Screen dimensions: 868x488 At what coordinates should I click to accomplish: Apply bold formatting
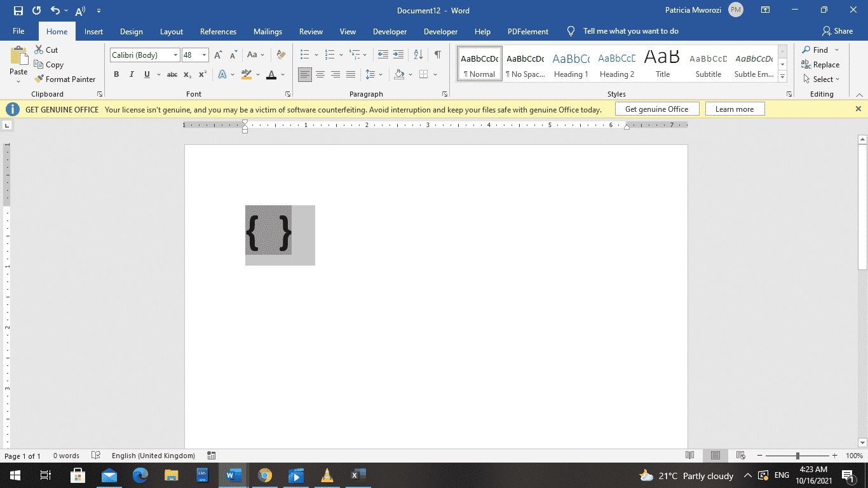[x=116, y=74]
